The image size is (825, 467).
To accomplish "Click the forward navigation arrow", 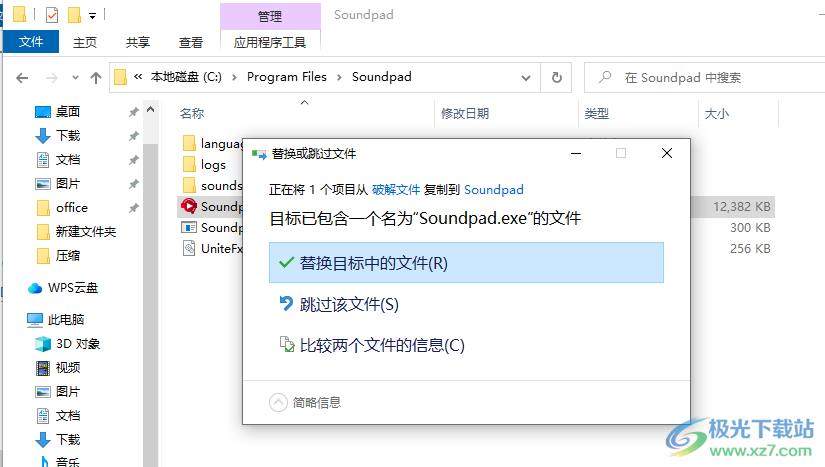I will click(52, 78).
